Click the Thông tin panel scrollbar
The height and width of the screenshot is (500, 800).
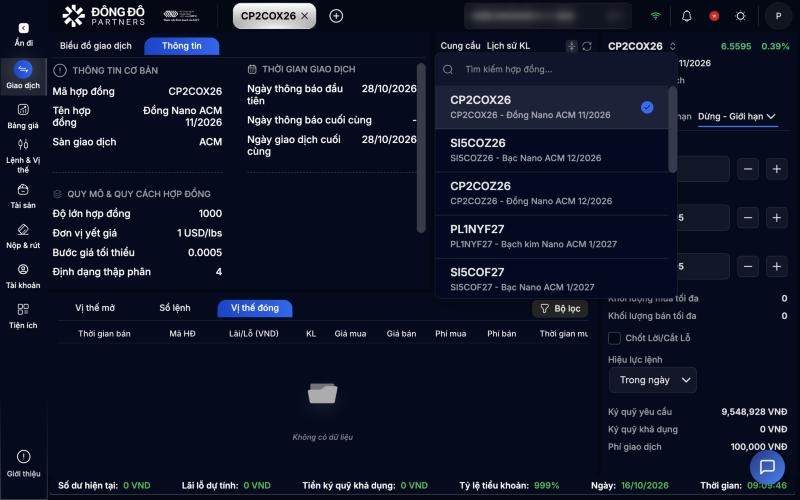point(421,148)
